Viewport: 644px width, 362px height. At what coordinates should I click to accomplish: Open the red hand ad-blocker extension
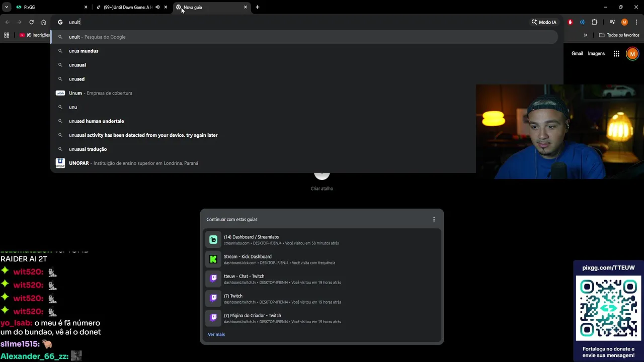click(x=570, y=22)
